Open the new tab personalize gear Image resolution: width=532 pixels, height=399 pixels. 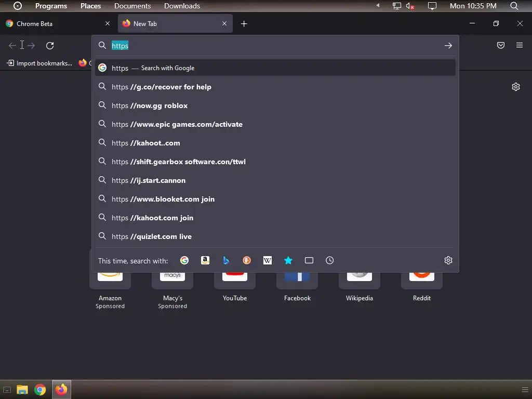click(516, 87)
